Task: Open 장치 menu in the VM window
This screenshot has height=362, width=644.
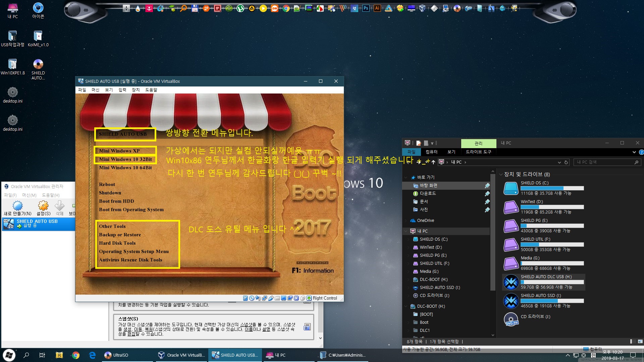Action: [x=136, y=90]
